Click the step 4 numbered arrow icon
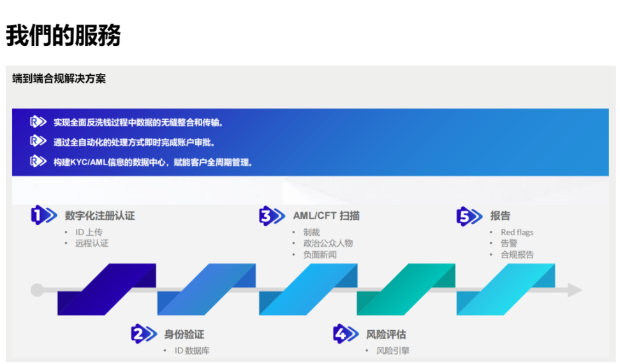The height and width of the screenshot is (364, 620). (x=346, y=334)
